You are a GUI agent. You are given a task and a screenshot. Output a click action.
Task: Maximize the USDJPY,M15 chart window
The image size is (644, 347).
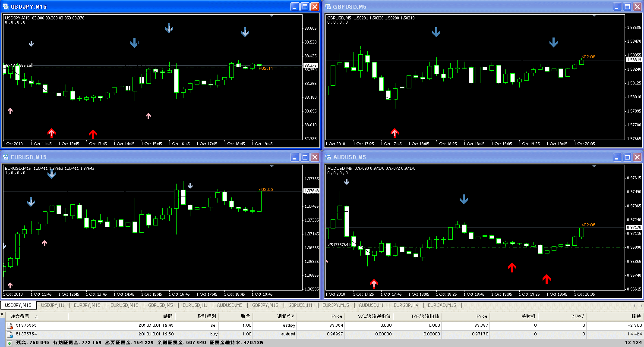pyautogui.click(x=305, y=6)
